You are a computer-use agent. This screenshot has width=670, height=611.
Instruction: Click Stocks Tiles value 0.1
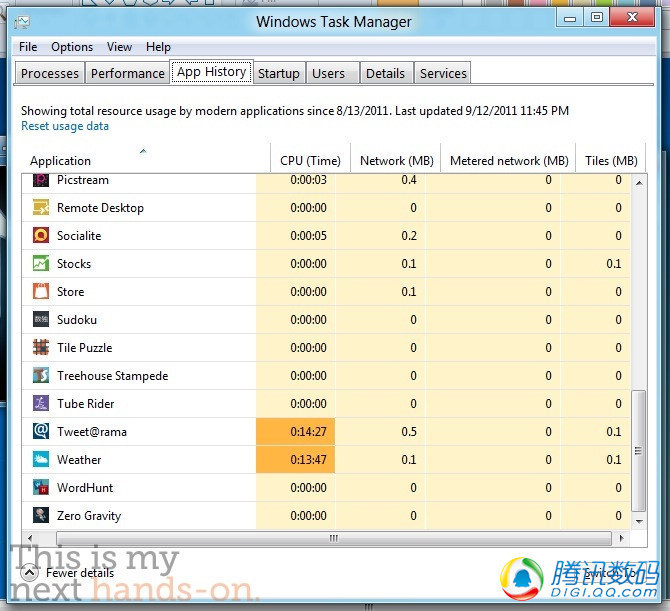tap(614, 264)
